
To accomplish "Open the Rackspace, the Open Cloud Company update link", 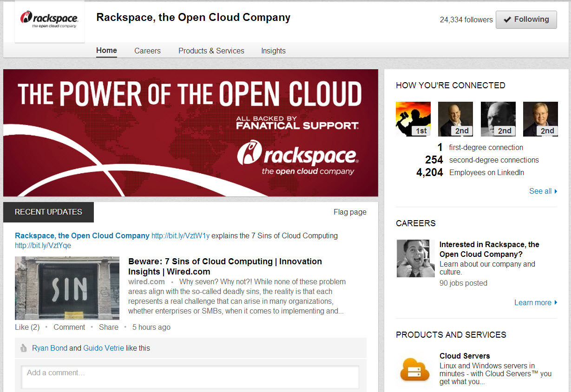I will (x=82, y=235).
